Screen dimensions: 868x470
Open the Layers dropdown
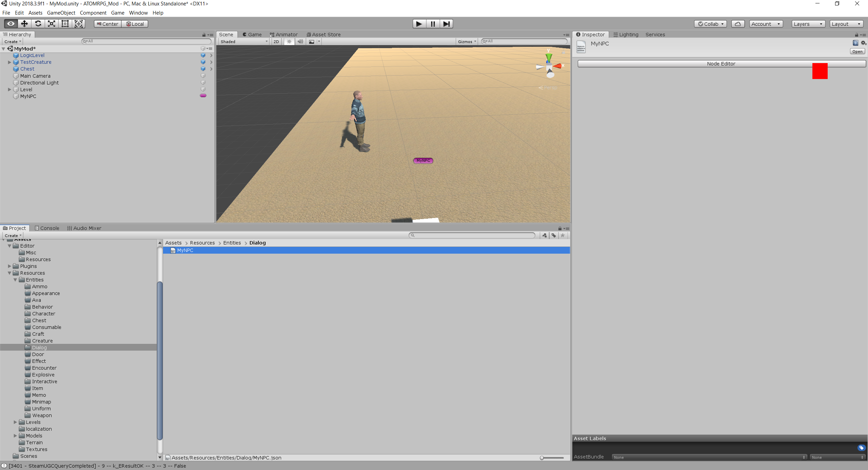[808, 24]
